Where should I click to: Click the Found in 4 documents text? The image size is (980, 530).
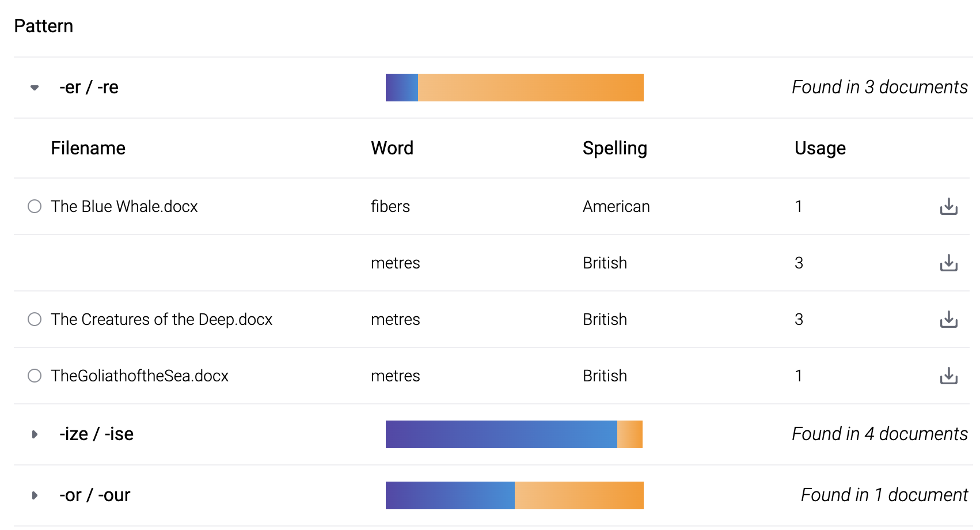[880, 434]
